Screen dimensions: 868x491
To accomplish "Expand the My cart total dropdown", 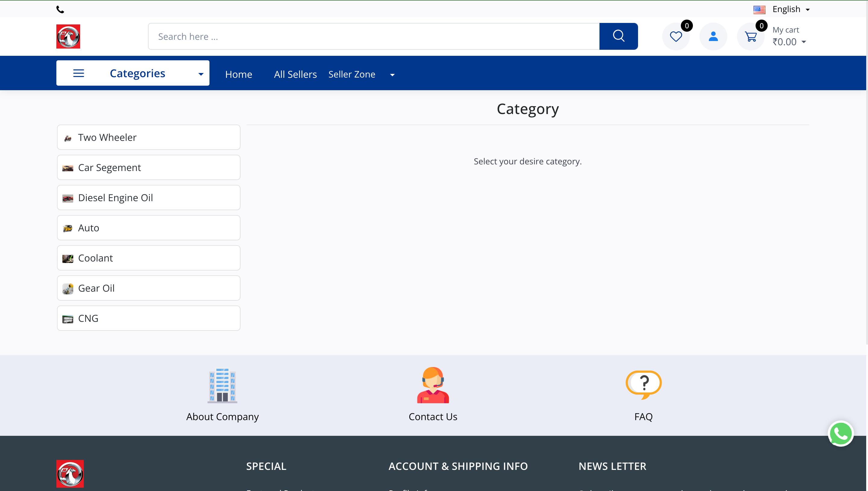I will [804, 42].
